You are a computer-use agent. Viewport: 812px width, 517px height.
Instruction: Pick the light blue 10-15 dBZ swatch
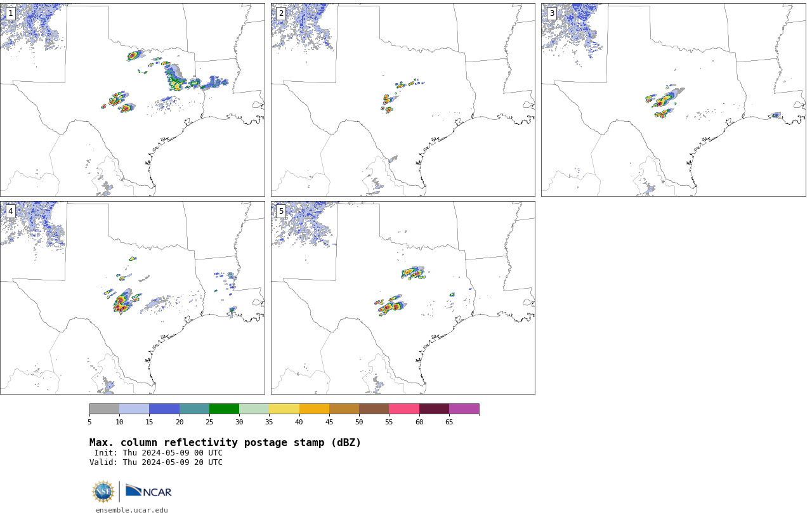point(134,409)
